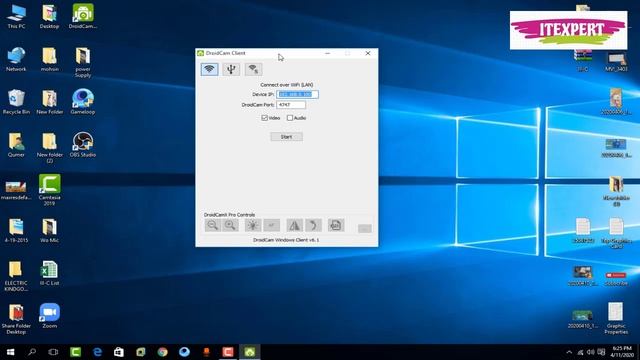
Task: Switch to USB connection mode in DroidCam
Action: 231,69
